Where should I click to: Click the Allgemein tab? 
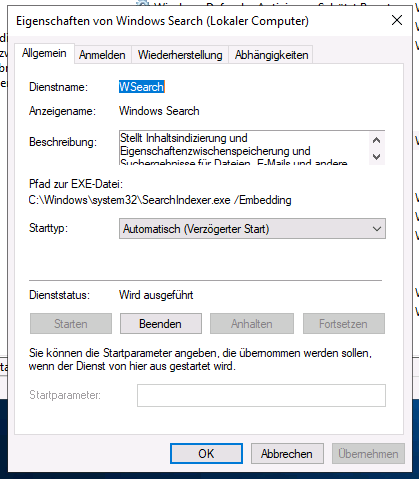[44, 53]
